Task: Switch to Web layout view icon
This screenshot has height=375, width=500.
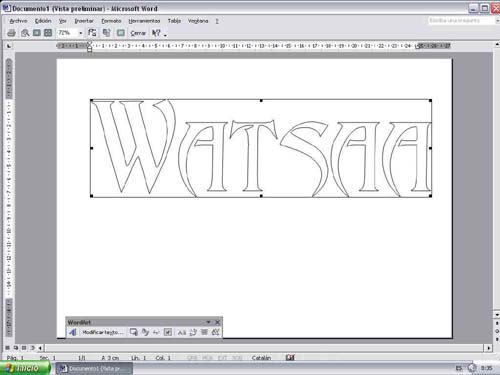Action: tap(16, 348)
